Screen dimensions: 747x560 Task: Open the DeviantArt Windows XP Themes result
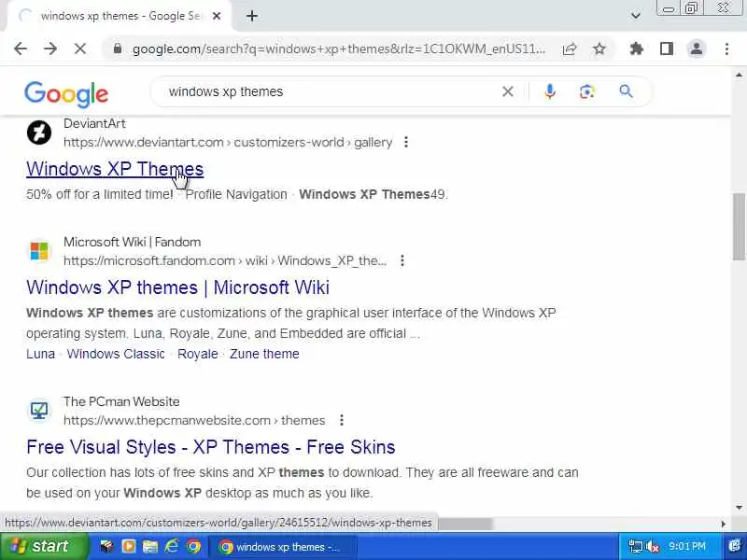pos(115,169)
